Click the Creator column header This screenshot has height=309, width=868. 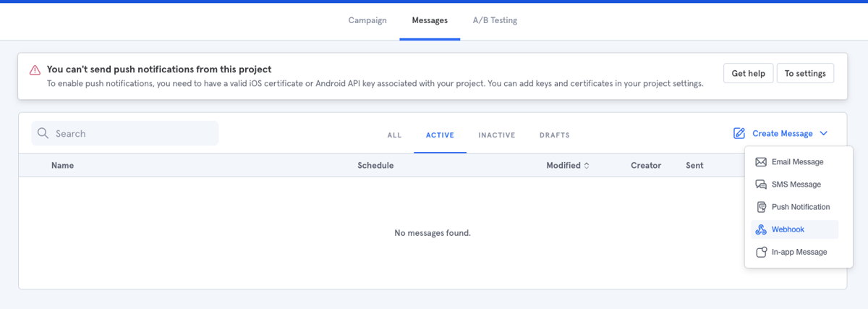(646, 166)
